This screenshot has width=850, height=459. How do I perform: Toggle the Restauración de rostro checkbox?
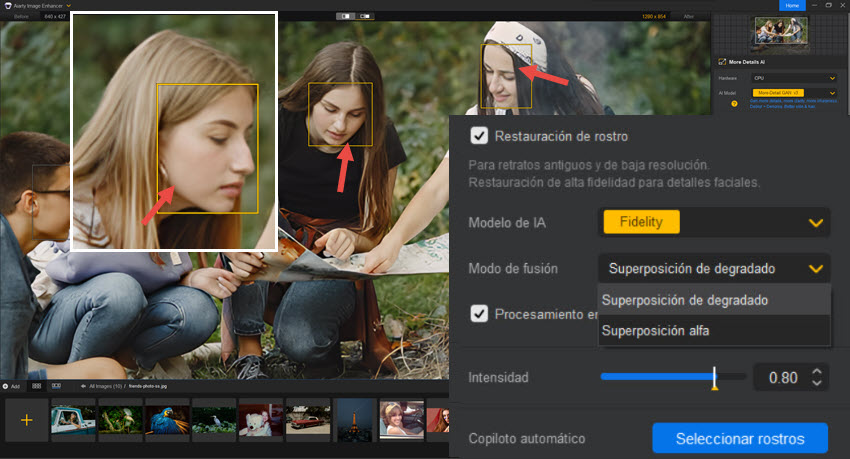479,135
